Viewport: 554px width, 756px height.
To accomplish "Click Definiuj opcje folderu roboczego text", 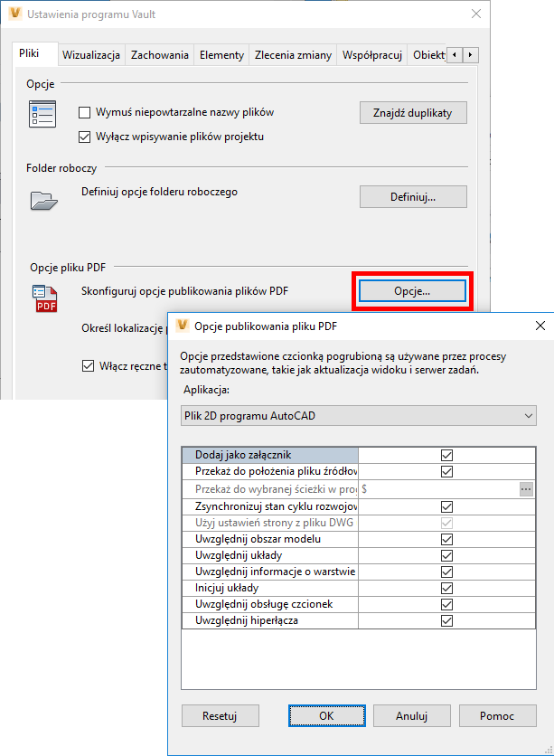I will (x=159, y=192).
